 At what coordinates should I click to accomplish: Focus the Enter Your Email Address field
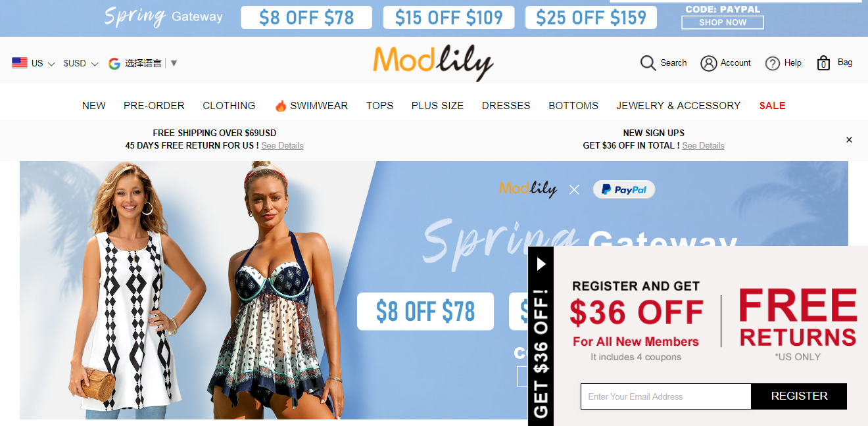click(665, 396)
